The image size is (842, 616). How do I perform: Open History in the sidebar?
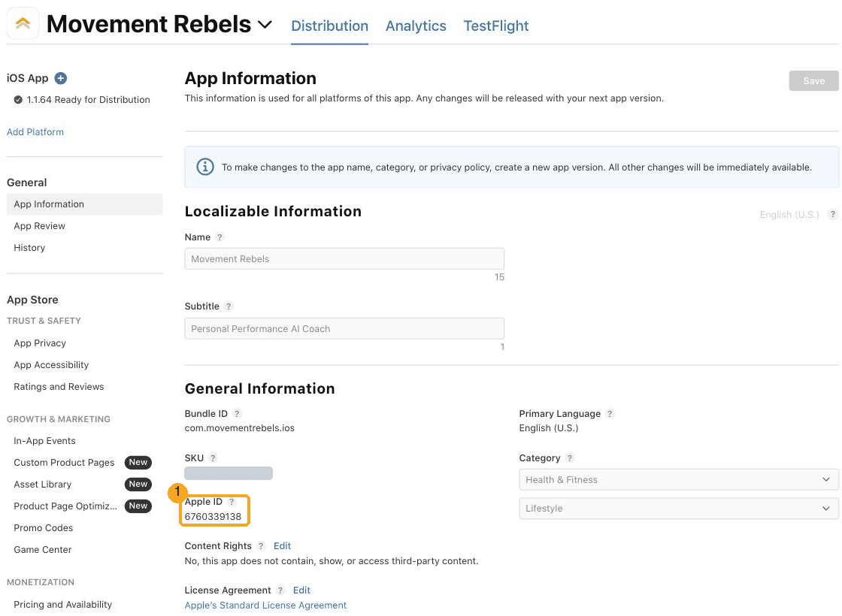[29, 248]
